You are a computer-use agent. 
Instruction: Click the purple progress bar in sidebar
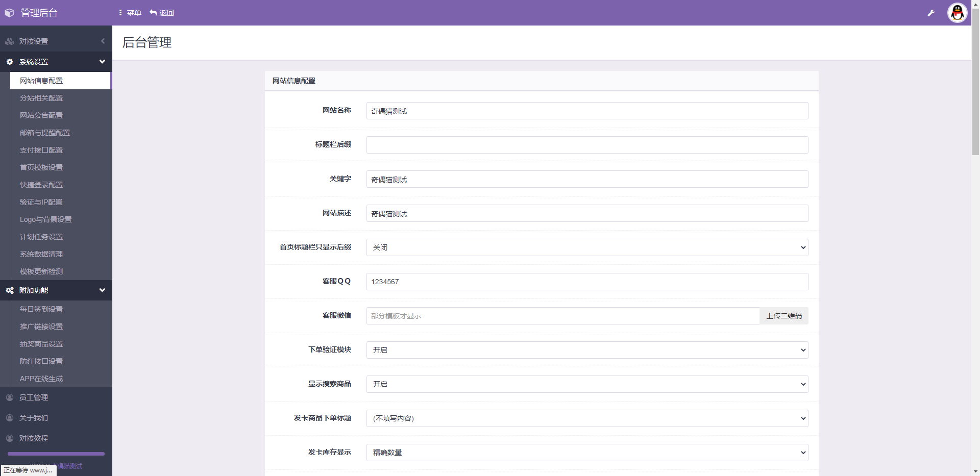(x=56, y=454)
